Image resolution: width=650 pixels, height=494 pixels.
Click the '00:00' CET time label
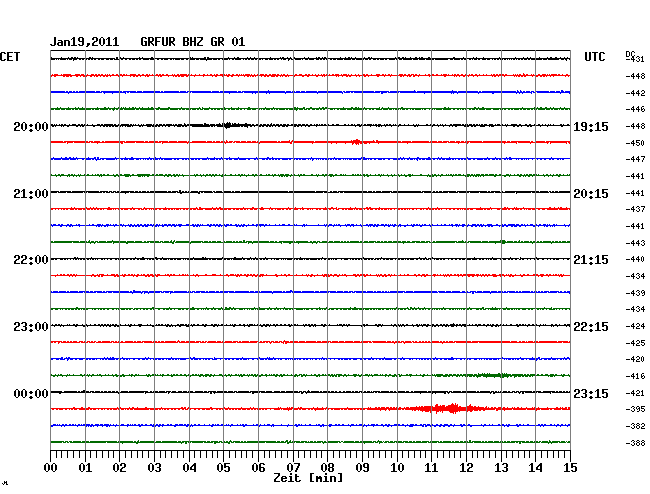(31, 393)
